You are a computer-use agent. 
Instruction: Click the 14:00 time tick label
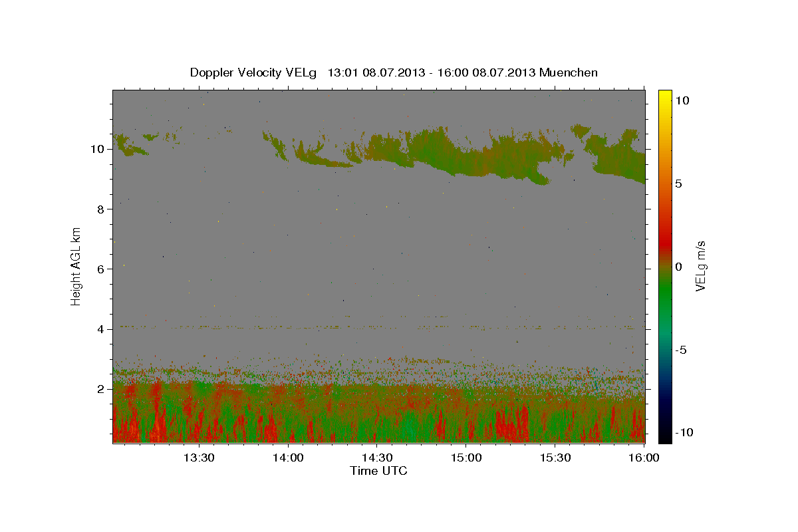pyautogui.click(x=288, y=458)
